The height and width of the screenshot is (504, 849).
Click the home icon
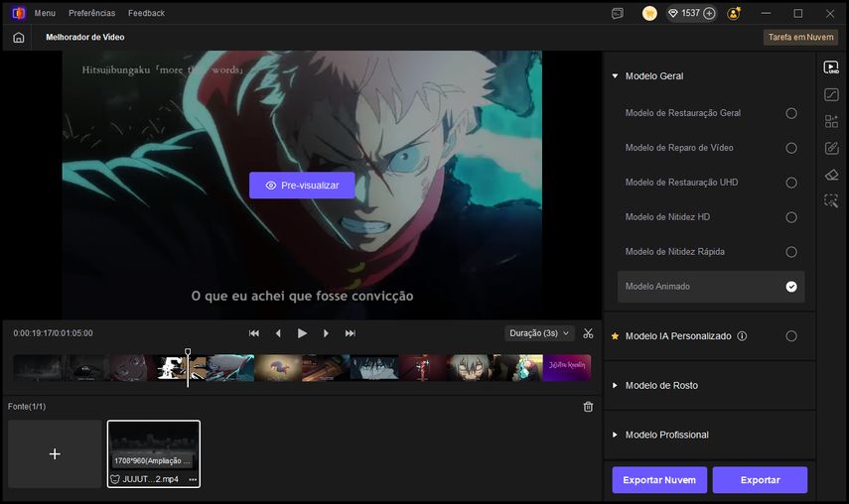(19, 38)
